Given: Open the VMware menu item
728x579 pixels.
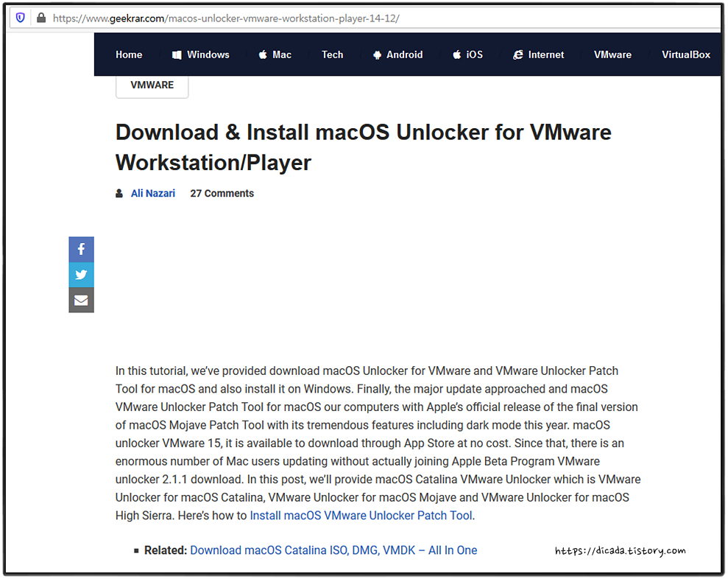Looking at the screenshot, I should [x=612, y=55].
